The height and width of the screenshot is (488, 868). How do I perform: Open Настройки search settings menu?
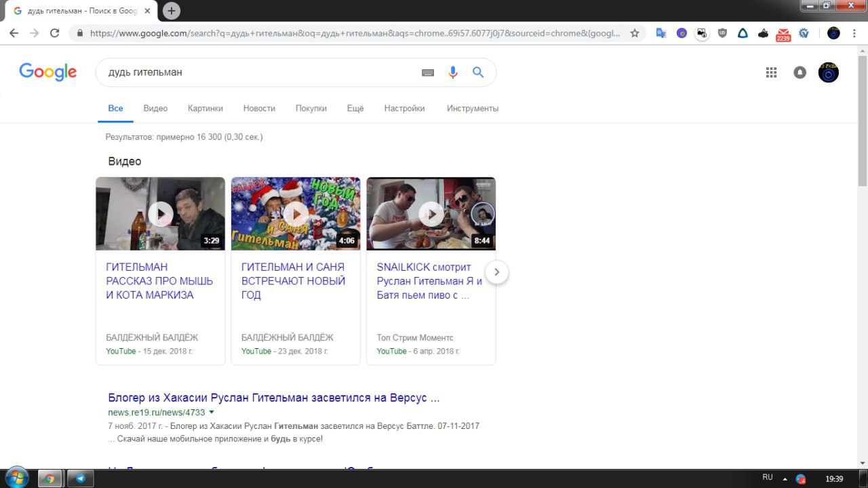click(404, 109)
